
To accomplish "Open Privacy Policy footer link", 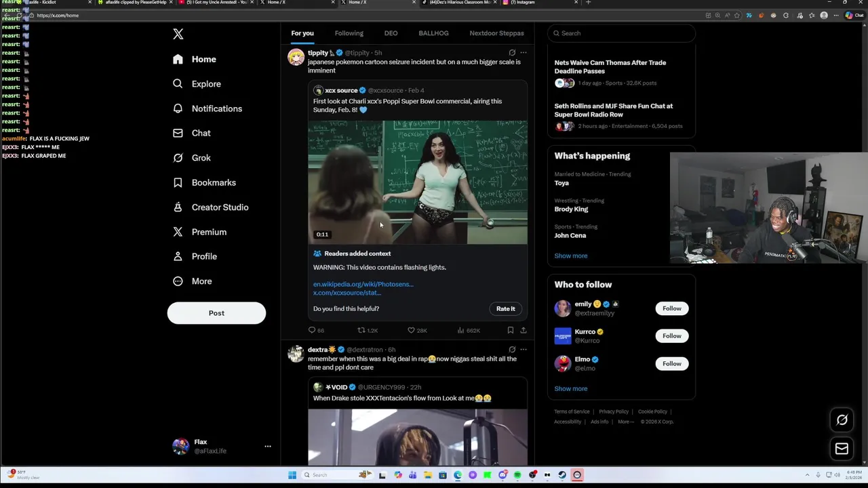I will 614,411.
